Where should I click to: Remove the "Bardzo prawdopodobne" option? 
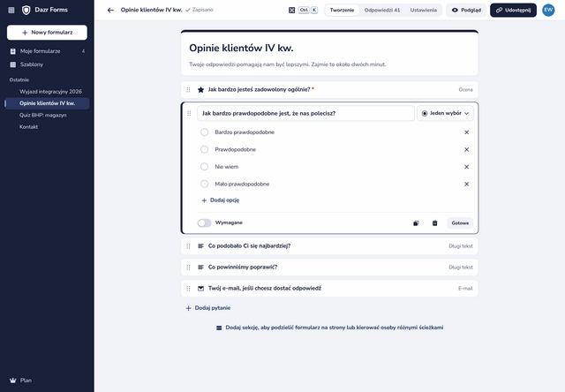tap(466, 132)
